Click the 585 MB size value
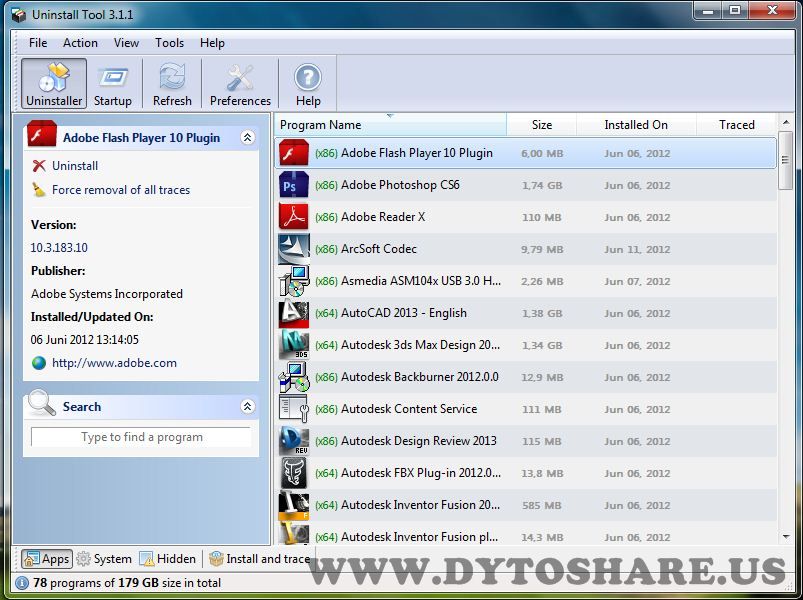Screen dimensions: 803x600 coord(542,505)
